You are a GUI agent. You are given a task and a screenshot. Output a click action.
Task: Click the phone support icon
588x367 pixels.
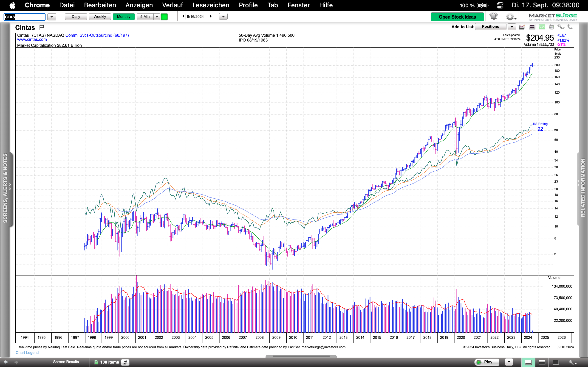(x=570, y=27)
